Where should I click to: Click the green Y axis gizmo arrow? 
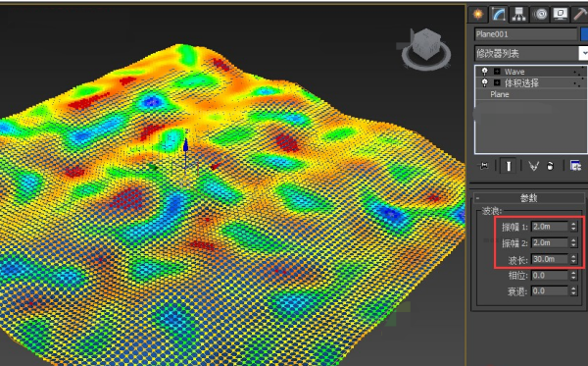tap(153, 167)
